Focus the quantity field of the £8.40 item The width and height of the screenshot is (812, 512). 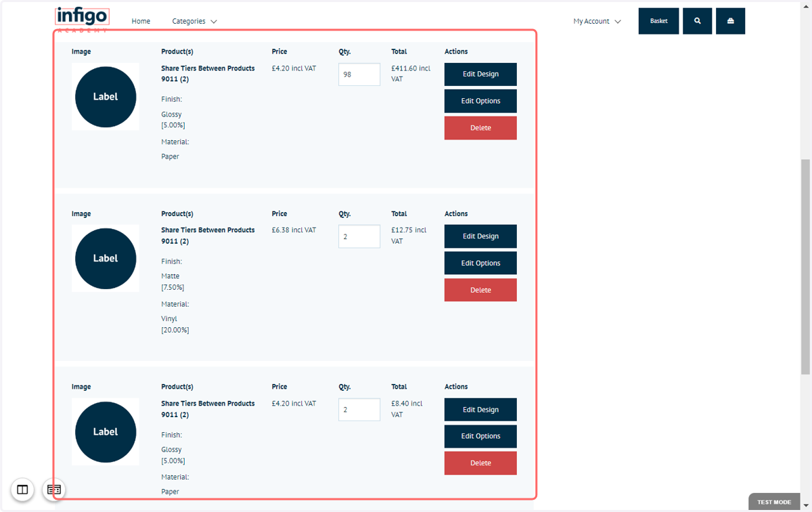(x=359, y=410)
